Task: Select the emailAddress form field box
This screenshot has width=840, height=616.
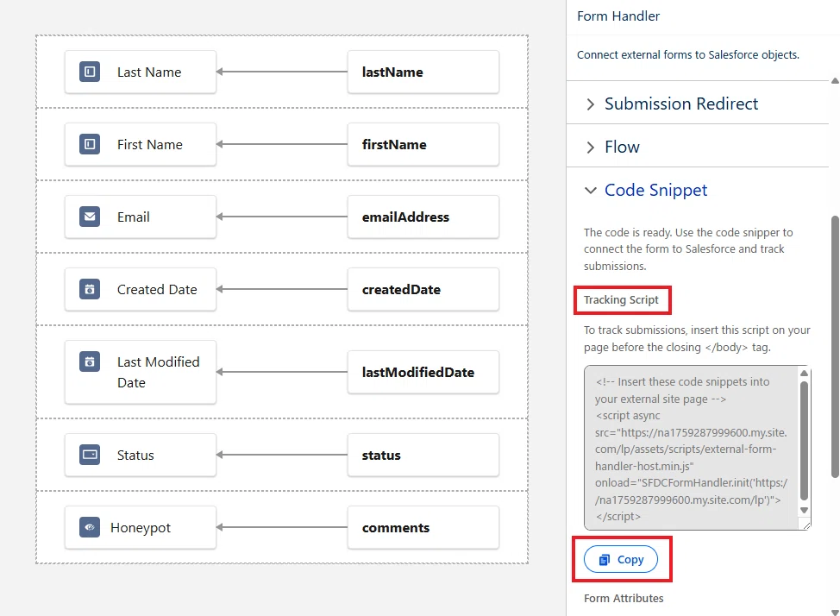Action: [423, 217]
